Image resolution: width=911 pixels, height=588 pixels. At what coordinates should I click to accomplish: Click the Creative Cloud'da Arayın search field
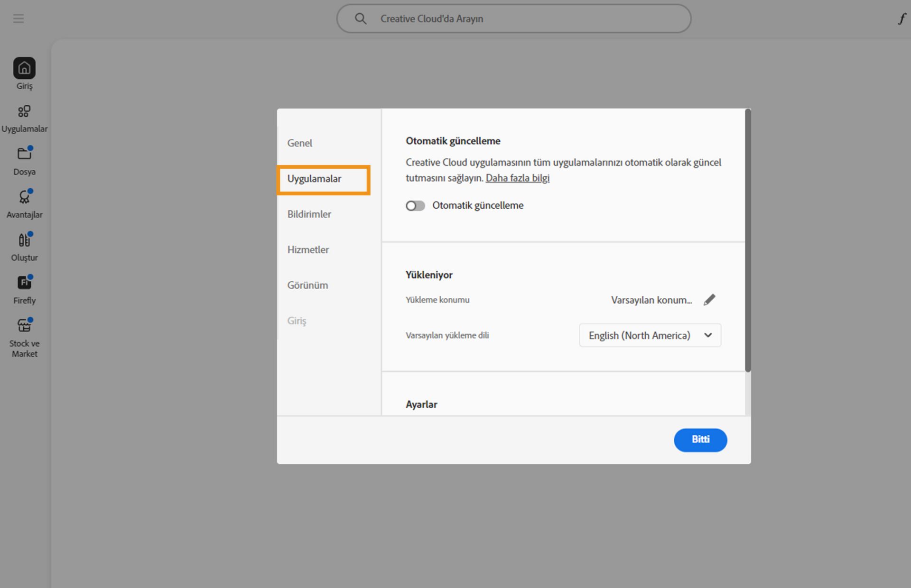[513, 18]
